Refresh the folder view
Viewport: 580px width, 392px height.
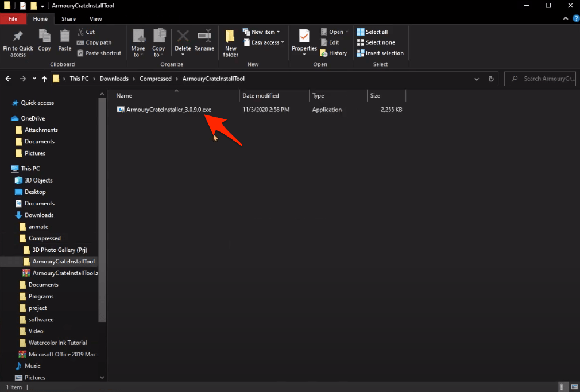pyautogui.click(x=491, y=79)
